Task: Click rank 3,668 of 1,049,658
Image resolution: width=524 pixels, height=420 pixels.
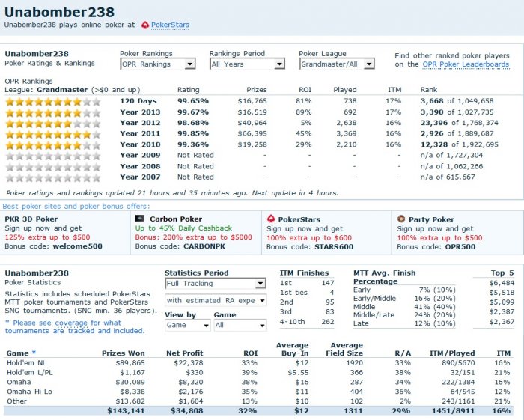Action: click(457, 101)
